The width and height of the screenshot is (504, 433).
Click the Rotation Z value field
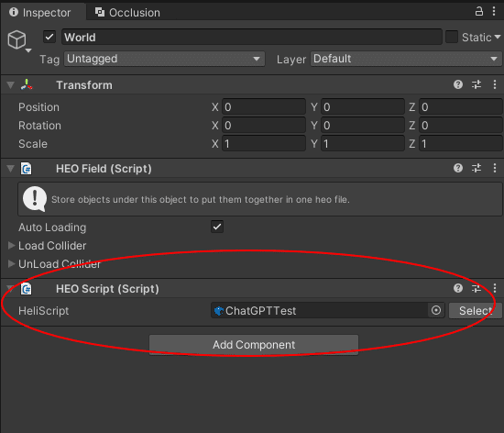pyautogui.click(x=461, y=126)
